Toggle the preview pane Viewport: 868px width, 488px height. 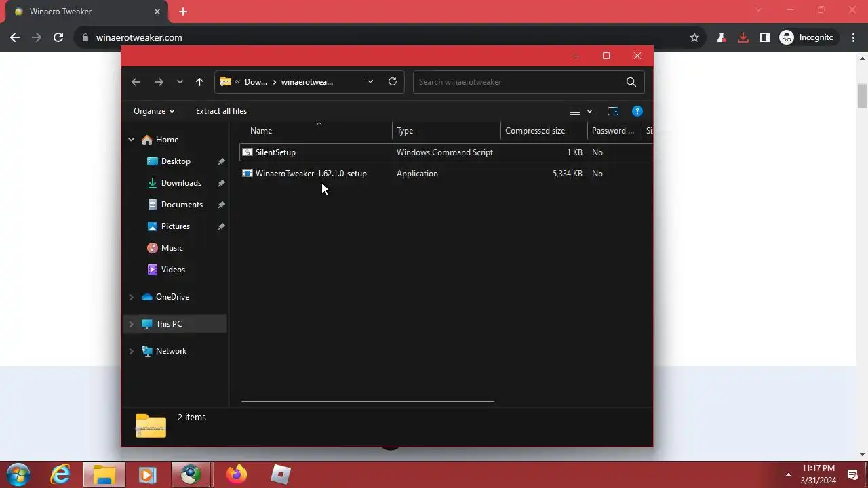pyautogui.click(x=613, y=111)
